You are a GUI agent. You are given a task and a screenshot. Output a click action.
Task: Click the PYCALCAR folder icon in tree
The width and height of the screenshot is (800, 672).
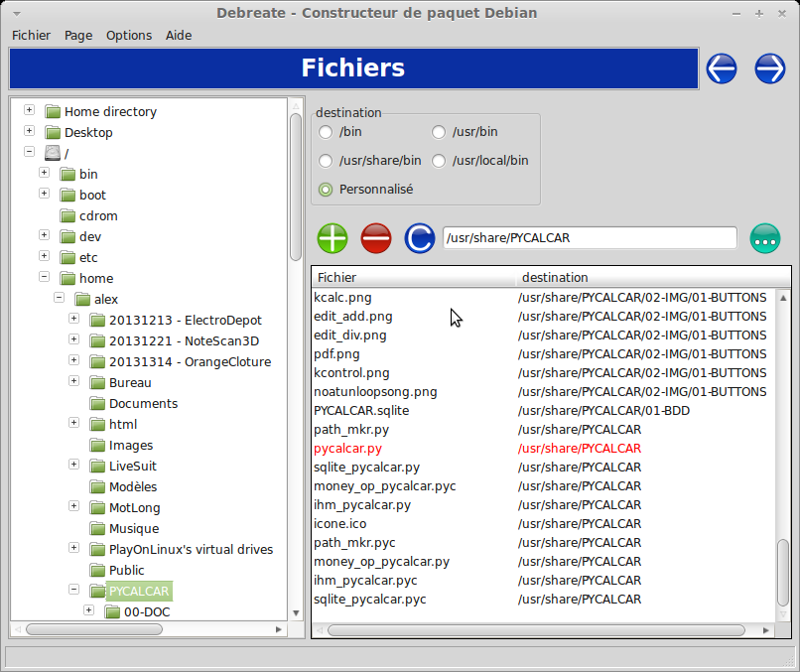point(96,591)
